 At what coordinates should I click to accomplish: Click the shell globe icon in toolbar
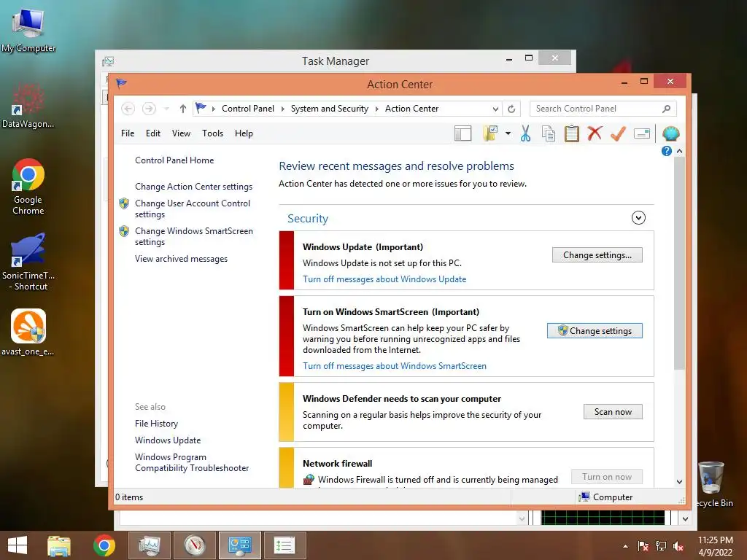point(671,134)
